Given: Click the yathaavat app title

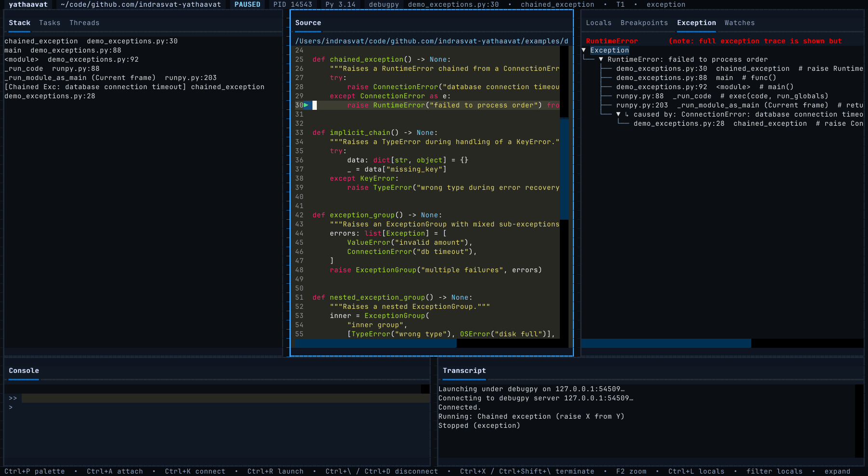Looking at the screenshot, I should point(28,4).
